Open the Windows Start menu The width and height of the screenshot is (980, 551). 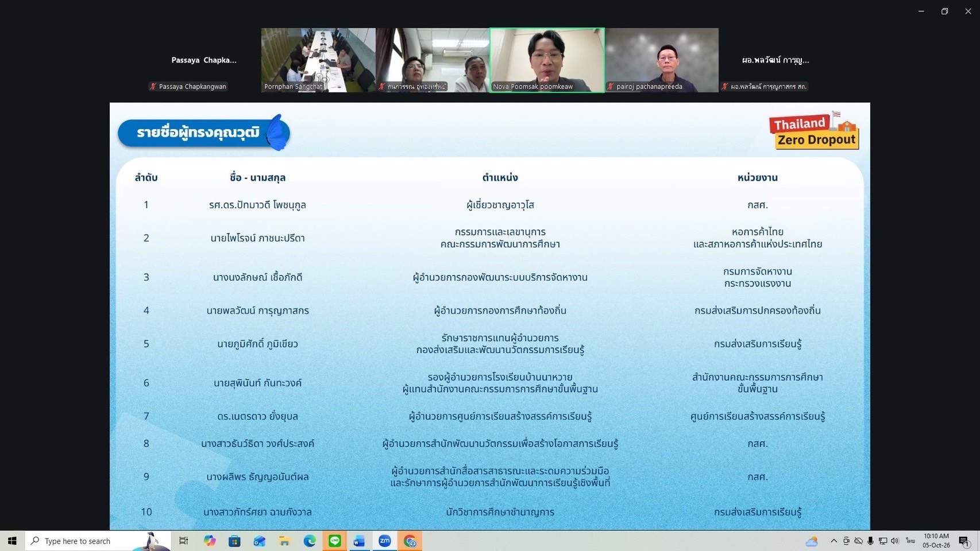(x=12, y=541)
